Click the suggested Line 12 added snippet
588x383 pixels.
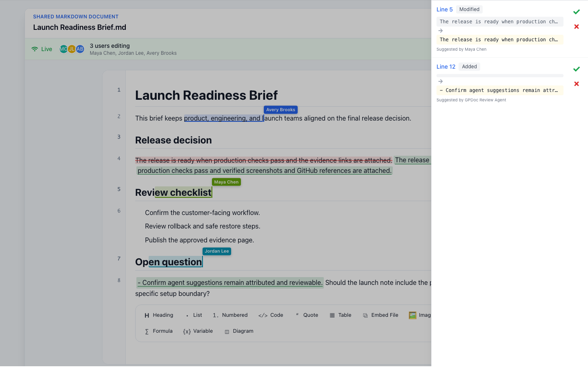click(x=500, y=90)
